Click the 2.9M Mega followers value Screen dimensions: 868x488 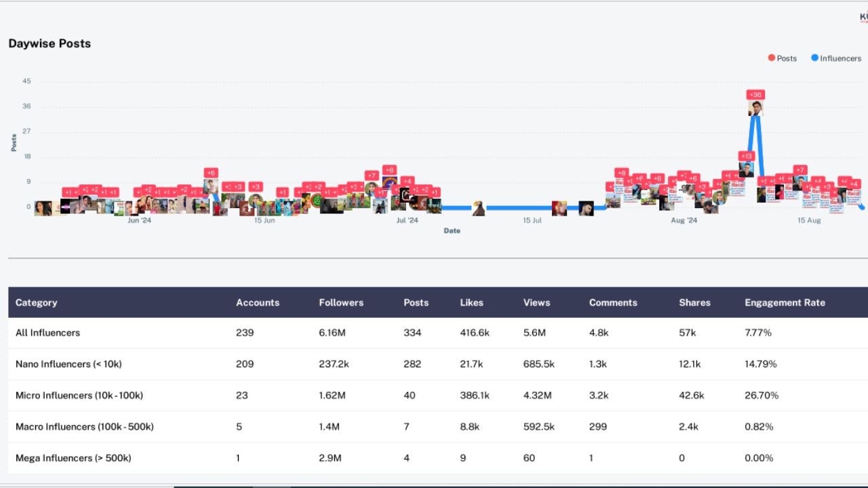coord(330,457)
